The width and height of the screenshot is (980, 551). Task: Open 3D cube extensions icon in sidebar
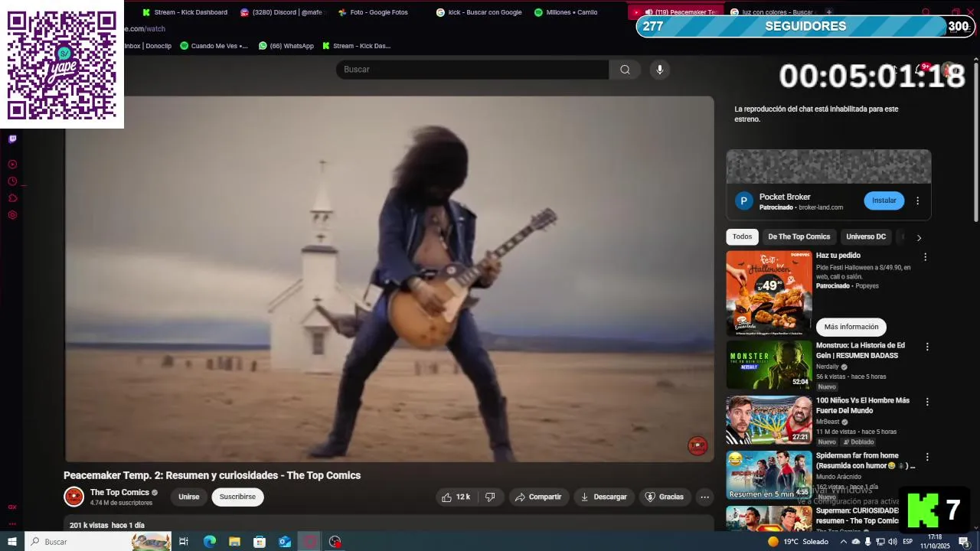click(12, 198)
